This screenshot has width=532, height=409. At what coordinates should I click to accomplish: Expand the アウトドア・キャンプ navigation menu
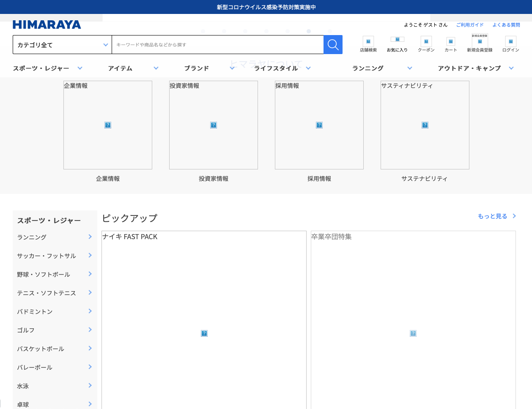click(x=475, y=68)
